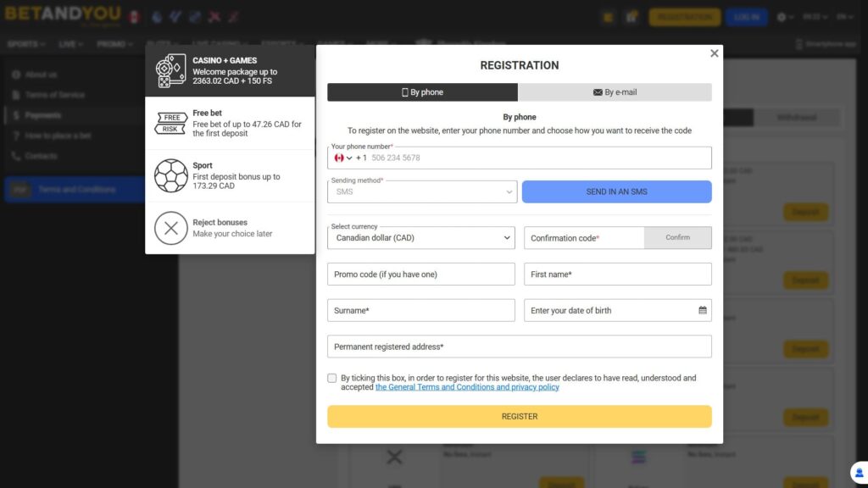Click the Reject bonuses circle icon
The image size is (868, 488).
click(x=172, y=228)
